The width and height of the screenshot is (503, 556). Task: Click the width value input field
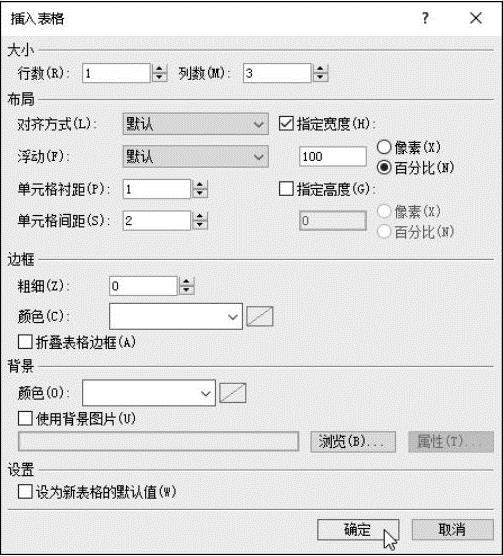pyautogui.click(x=333, y=156)
